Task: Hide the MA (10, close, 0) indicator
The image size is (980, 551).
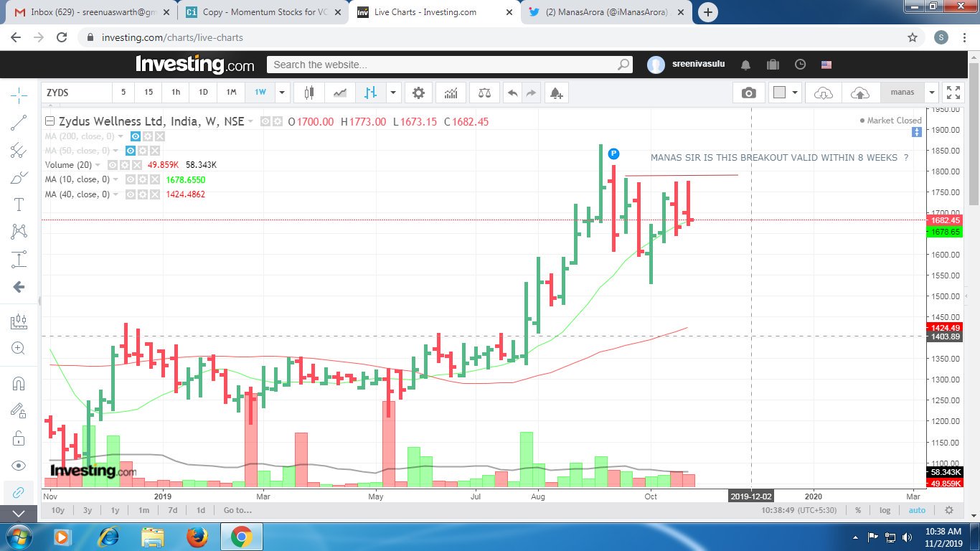Action: tap(131, 179)
